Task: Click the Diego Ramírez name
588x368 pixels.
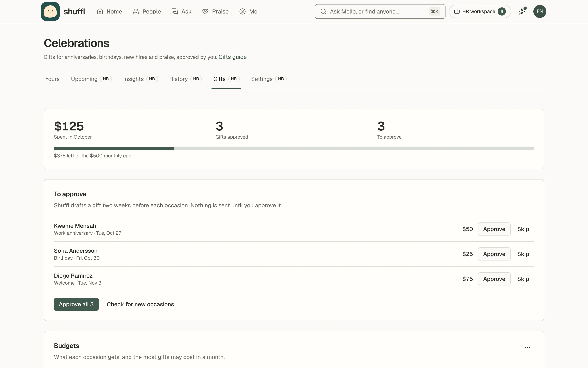Action: click(x=73, y=276)
